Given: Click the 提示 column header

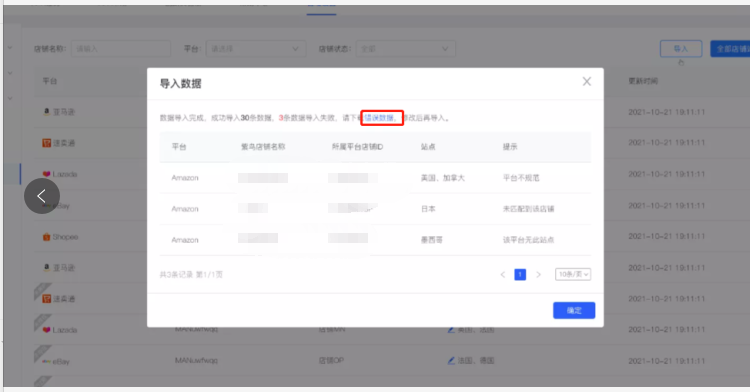Looking at the screenshot, I should point(510,147).
